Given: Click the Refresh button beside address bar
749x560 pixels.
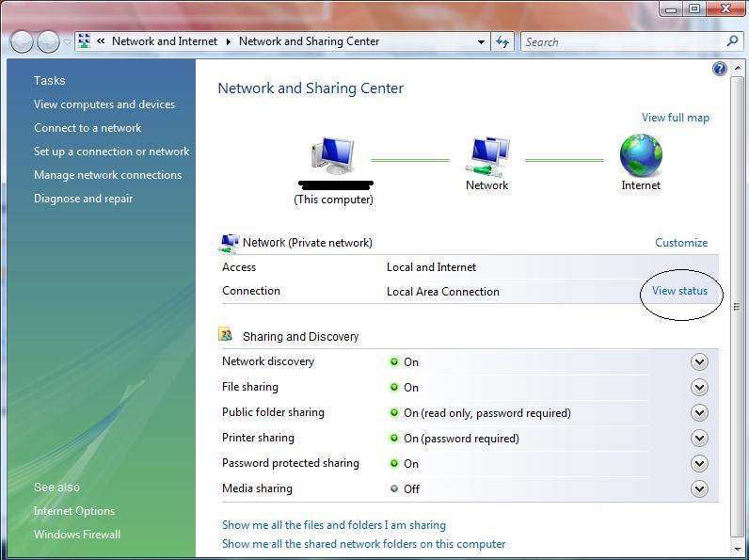Looking at the screenshot, I should (502, 41).
